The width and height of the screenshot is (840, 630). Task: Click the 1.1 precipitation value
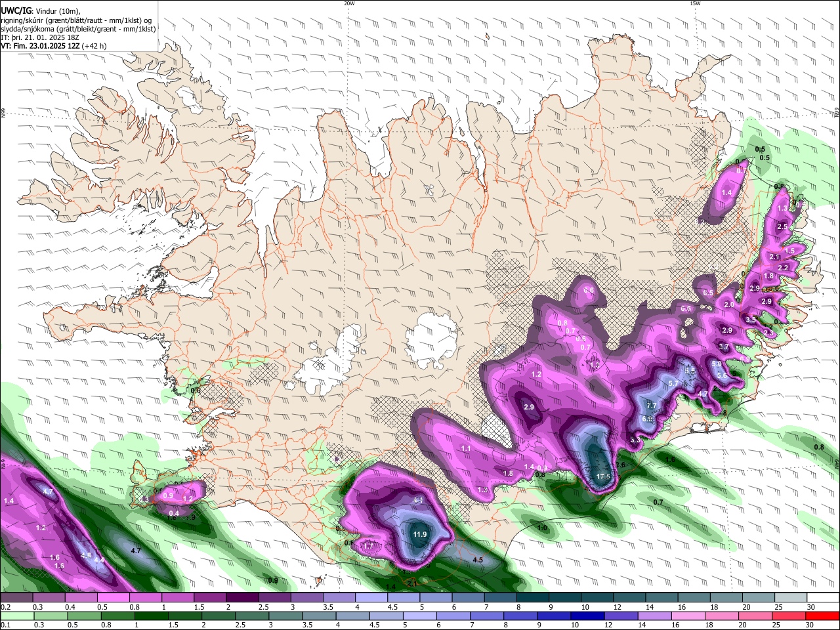(466, 448)
